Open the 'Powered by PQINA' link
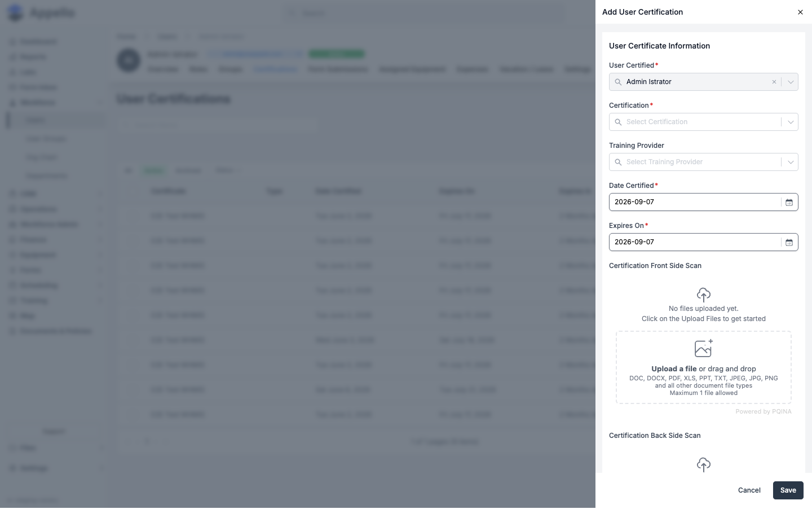This screenshot has width=812, height=518. (764, 412)
